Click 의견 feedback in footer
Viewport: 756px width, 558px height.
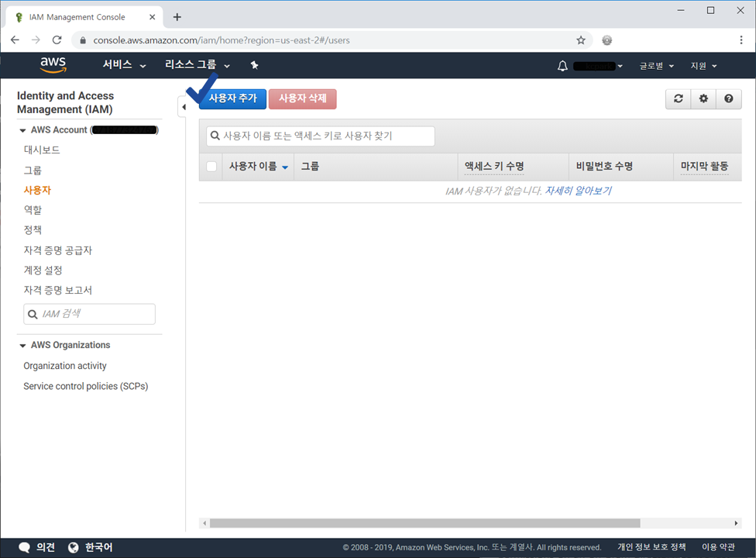[x=46, y=547]
